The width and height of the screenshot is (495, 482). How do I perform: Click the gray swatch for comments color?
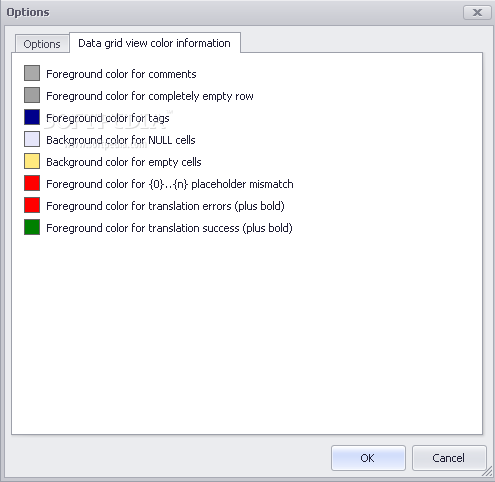(32, 73)
